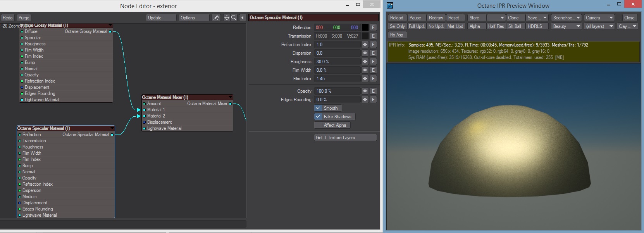Click the Refraction Index value field
Image resolution: width=644 pixels, height=233 pixels.
click(337, 45)
